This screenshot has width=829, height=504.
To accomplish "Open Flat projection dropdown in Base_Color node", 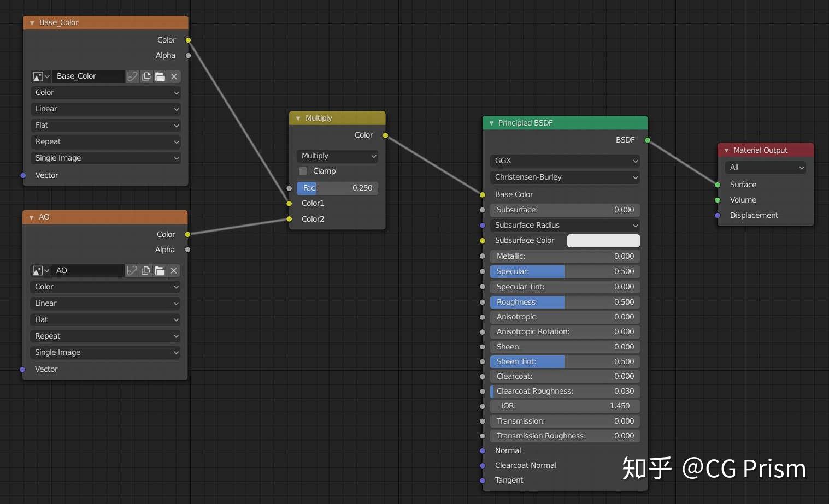I will click(x=106, y=126).
